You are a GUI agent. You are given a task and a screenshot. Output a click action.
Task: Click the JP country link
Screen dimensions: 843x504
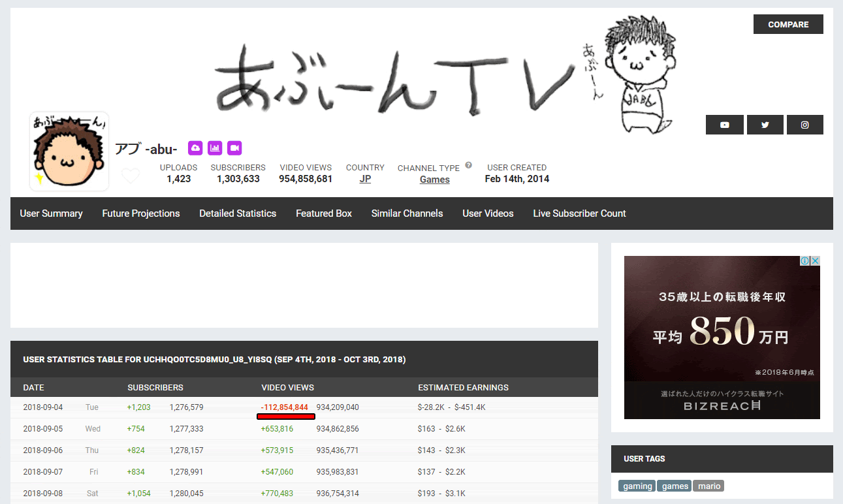[x=365, y=179]
